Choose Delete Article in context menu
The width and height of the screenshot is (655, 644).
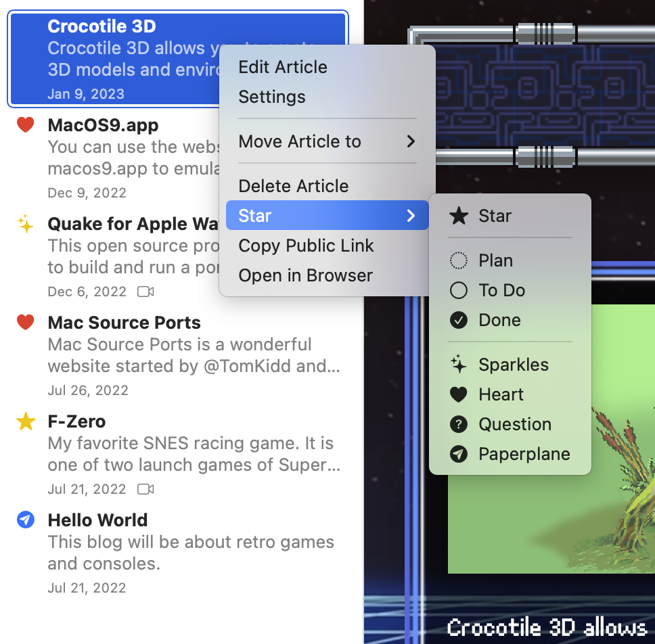point(294,186)
